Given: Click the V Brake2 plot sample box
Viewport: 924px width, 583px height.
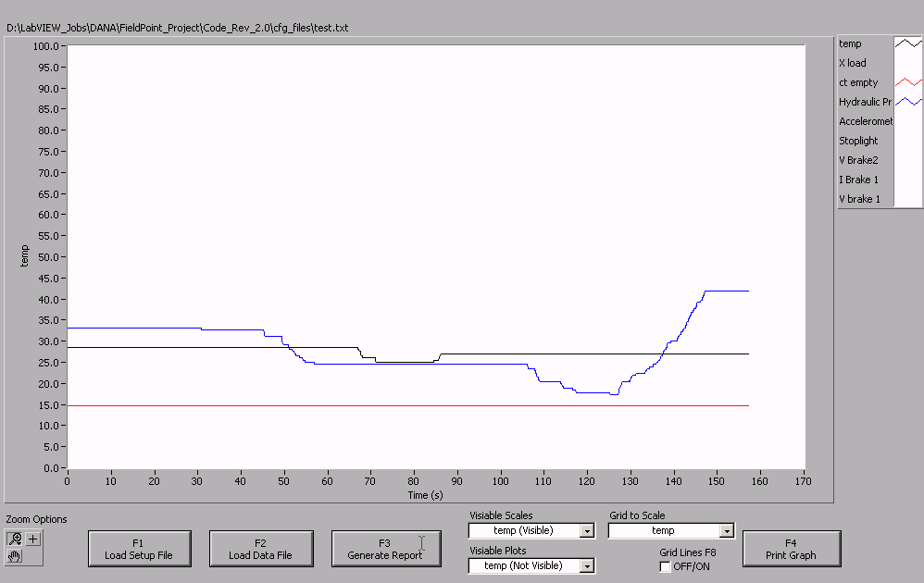Looking at the screenshot, I should tap(908, 160).
